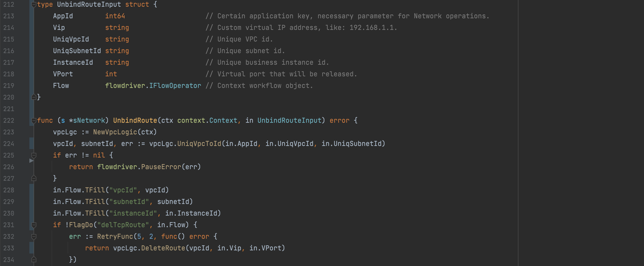The width and height of the screenshot is (644, 266).
Task: Click the fold end marker on line 220
Action: pos(34,97)
